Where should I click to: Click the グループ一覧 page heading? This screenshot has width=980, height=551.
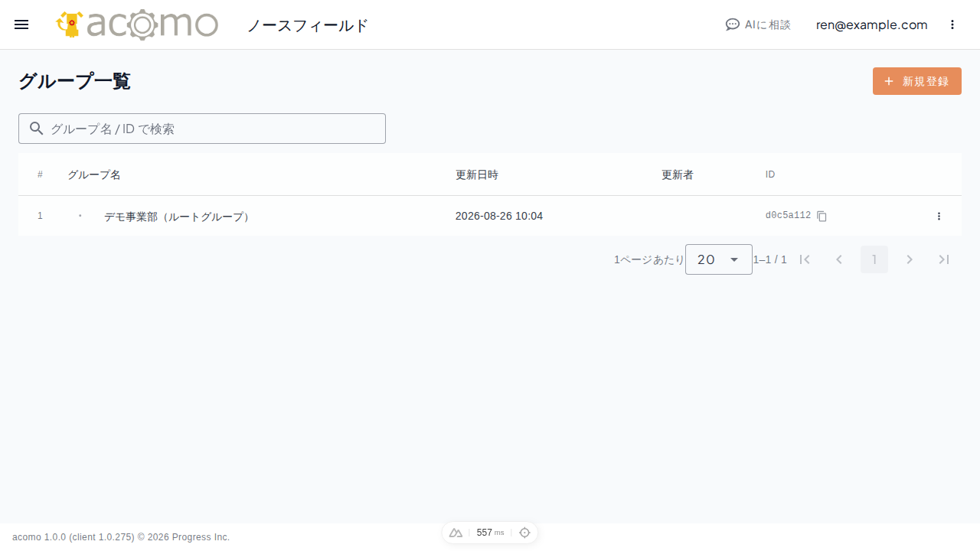74,81
